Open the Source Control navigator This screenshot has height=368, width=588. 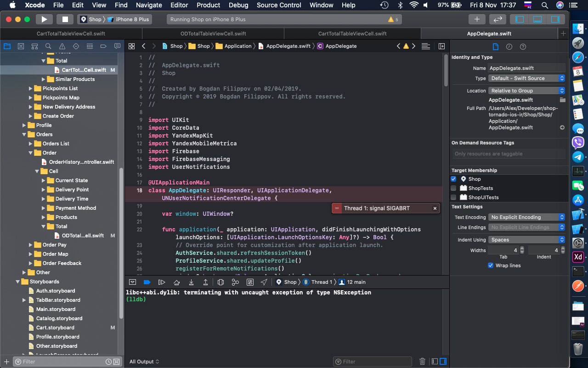21,46
